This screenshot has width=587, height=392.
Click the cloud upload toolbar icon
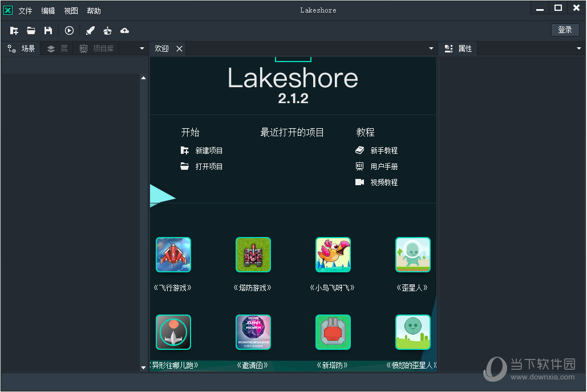click(x=125, y=31)
